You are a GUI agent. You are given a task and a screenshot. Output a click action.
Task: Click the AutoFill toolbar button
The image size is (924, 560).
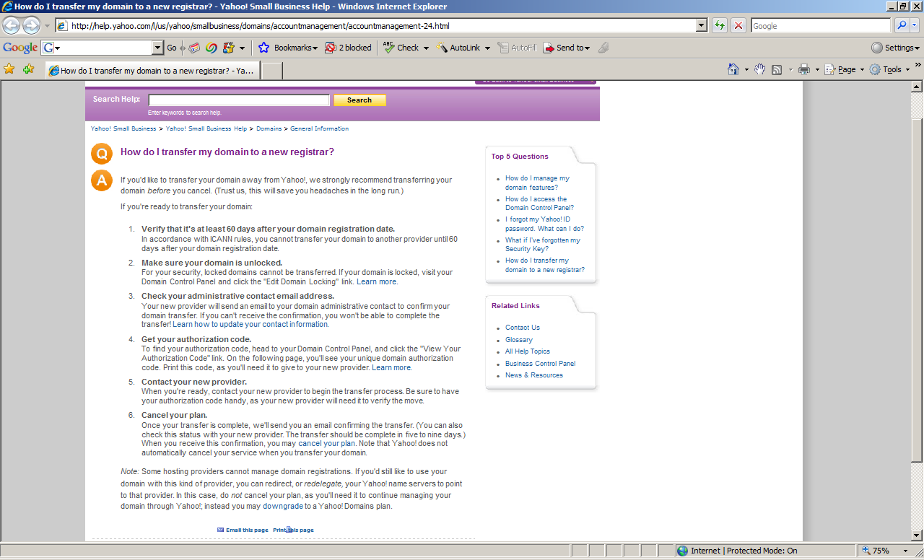(517, 48)
